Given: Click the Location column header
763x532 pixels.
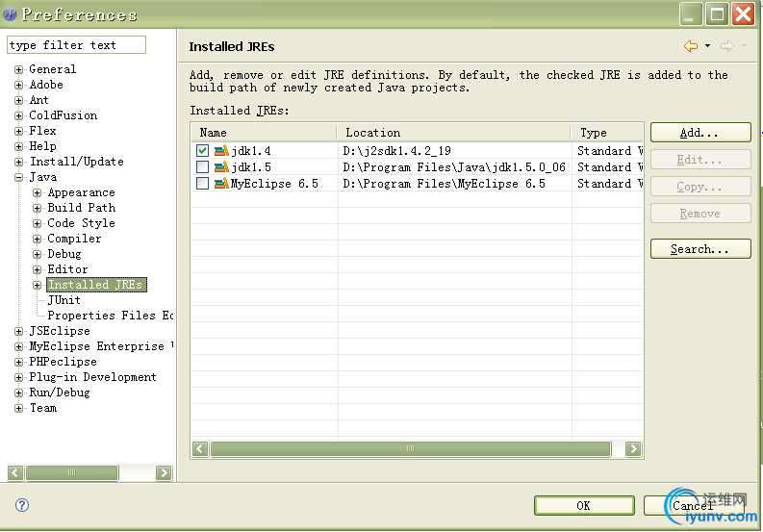Looking at the screenshot, I should coord(454,133).
